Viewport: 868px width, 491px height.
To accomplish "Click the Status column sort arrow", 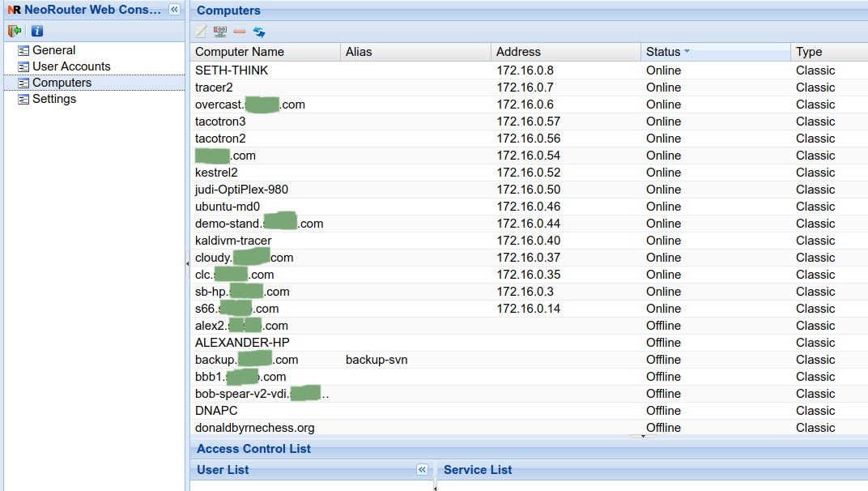I will [x=687, y=51].
